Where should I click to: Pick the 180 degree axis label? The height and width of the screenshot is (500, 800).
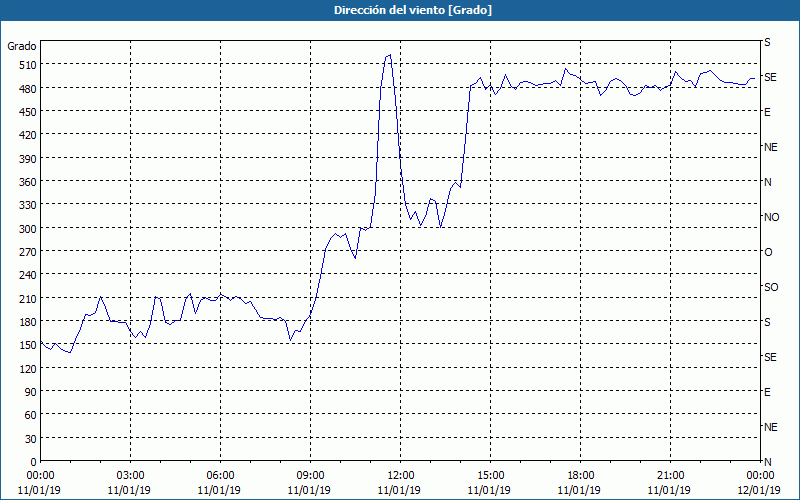(28, 322)
